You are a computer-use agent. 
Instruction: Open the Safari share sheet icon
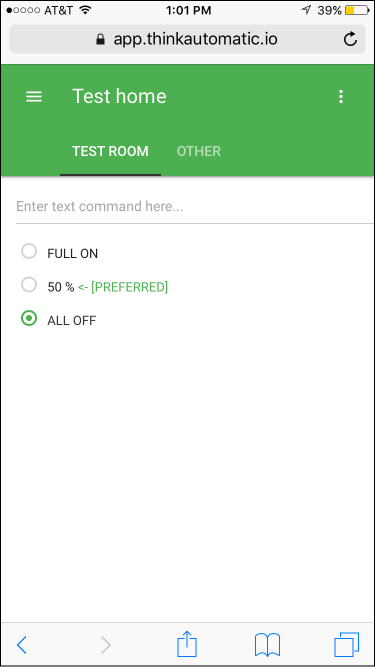click(187, 643)
